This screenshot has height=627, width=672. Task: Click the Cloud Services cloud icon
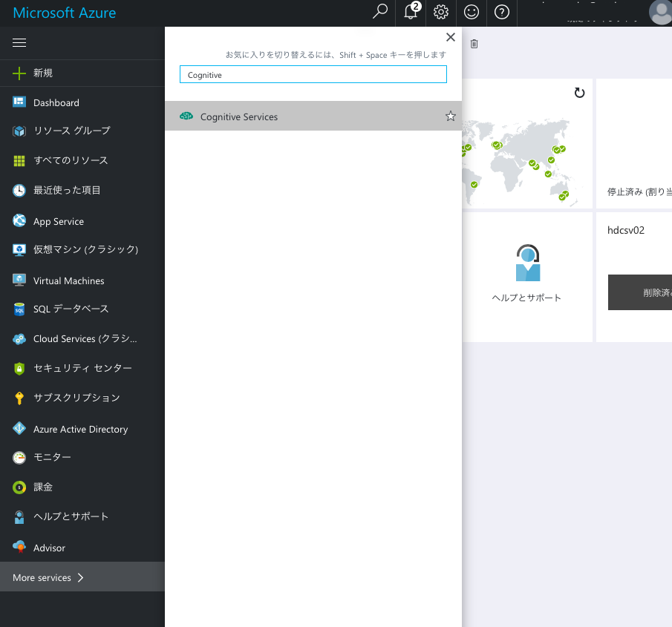(19, 339)
